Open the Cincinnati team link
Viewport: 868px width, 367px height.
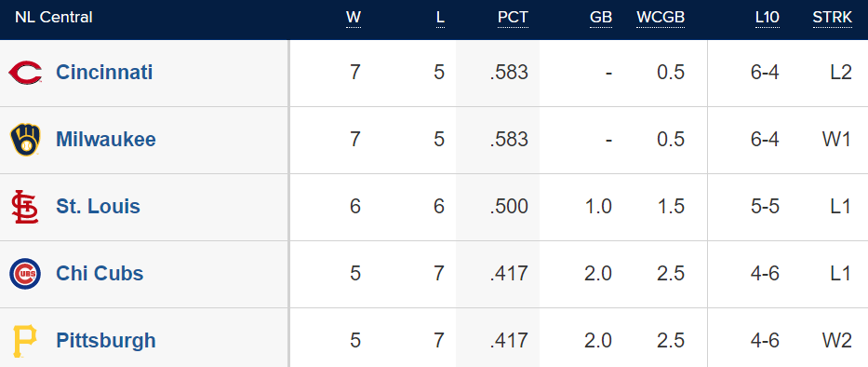pyautogui.click(x=104, y=73)
